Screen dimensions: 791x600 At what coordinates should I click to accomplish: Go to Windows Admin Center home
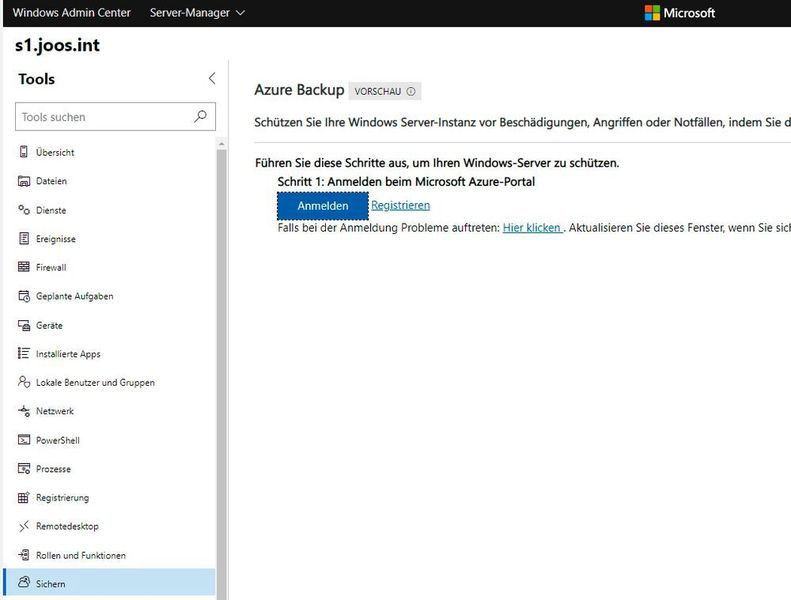coord(71,13)
